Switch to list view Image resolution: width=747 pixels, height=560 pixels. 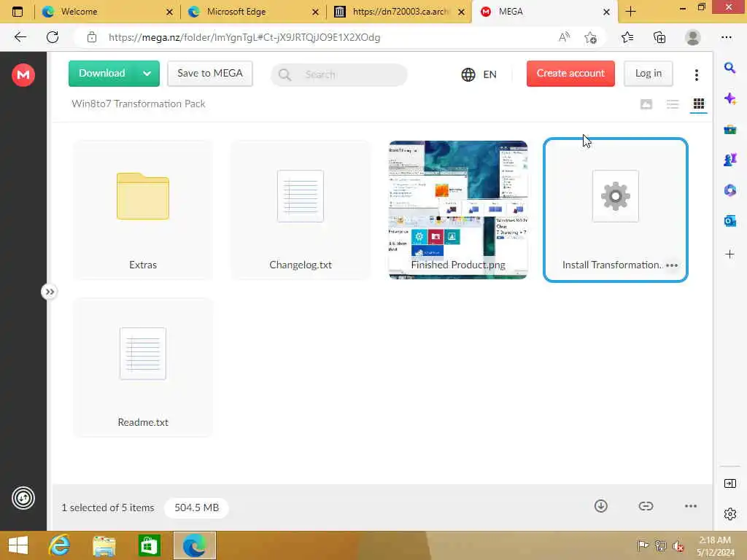tap(672, 104)
